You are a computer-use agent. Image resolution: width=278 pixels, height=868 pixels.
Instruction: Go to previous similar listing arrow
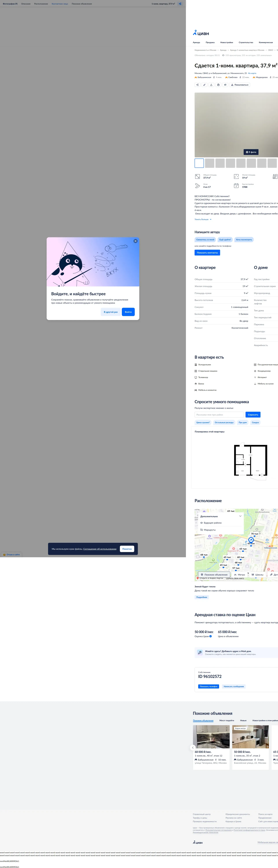click(x=193, y=747)
